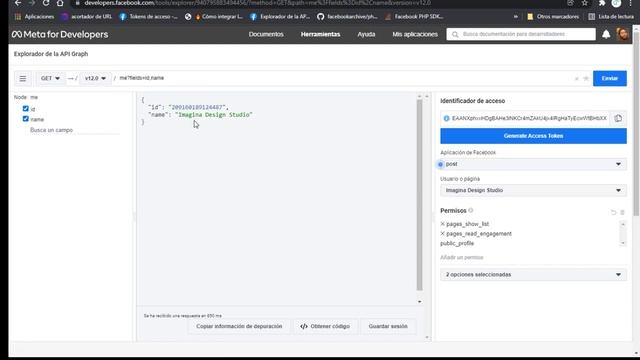Reload the page with the refresh icon

click(46, 3)
